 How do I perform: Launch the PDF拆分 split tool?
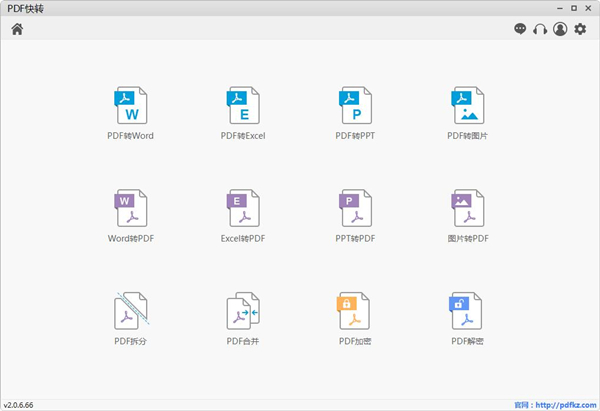click(130, 311)
